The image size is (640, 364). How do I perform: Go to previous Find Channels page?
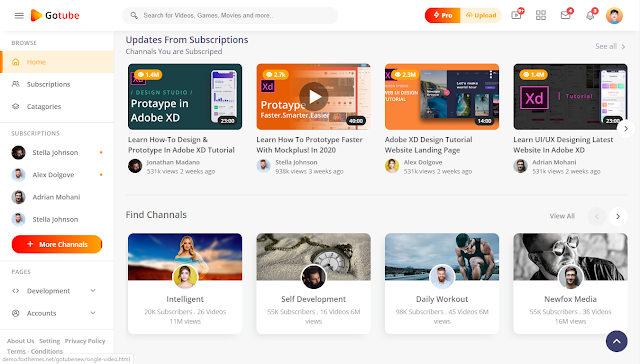(597, 216)
